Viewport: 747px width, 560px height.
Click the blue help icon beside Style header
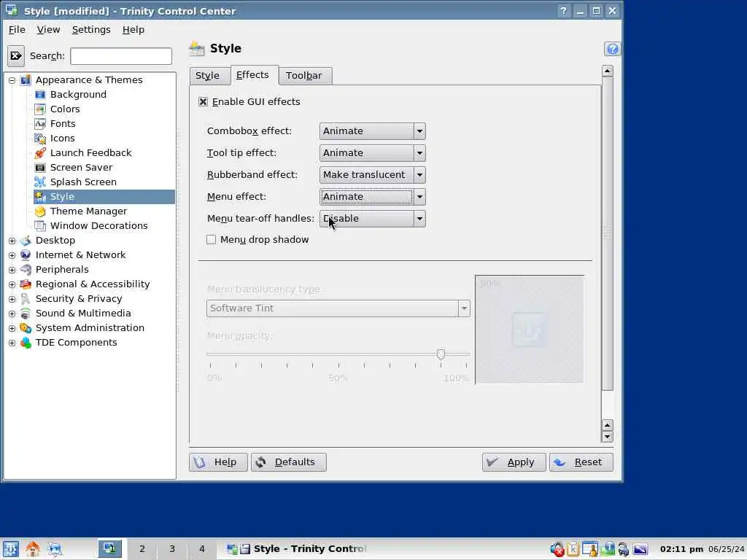(x=612, y=49)
